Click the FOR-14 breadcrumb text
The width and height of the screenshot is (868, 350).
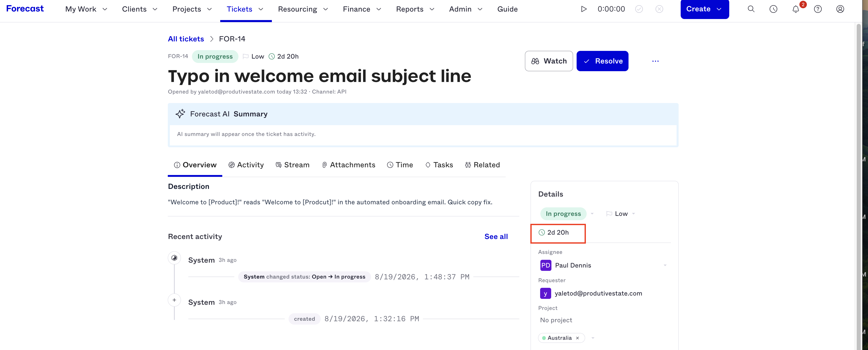232,39
